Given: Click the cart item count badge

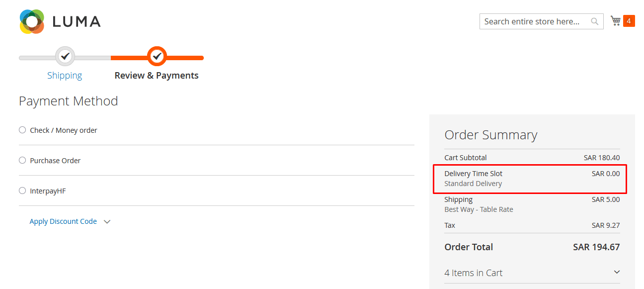Looking at the screenshot, I should point(629,21).
